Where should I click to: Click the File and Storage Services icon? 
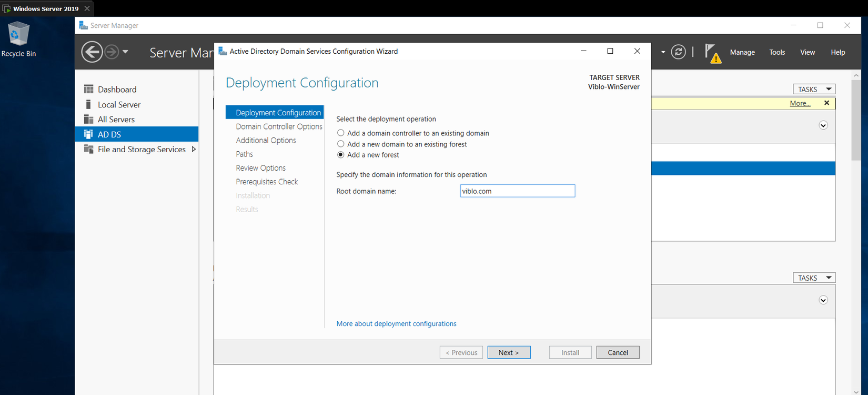coord(89,150)
